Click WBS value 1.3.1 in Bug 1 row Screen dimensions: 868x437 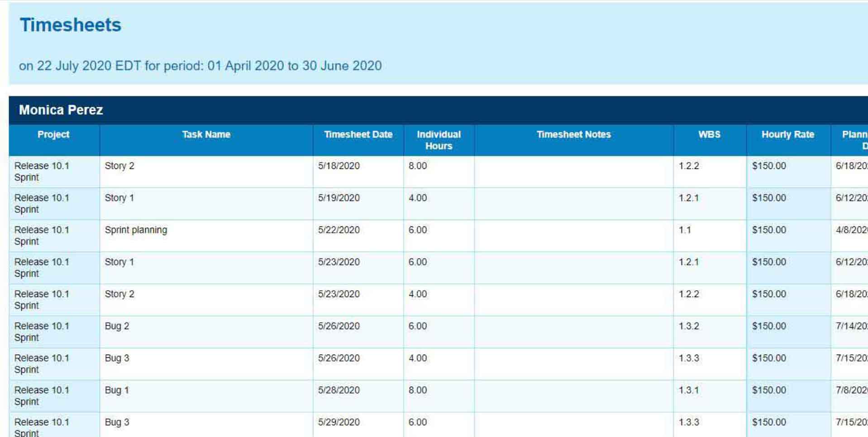(x=689, y=390)
